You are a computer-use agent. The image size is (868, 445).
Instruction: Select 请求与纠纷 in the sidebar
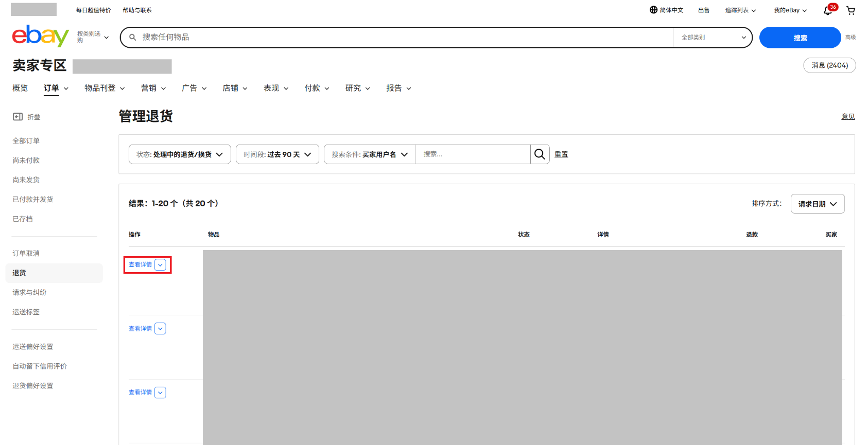tap(29, 292)
